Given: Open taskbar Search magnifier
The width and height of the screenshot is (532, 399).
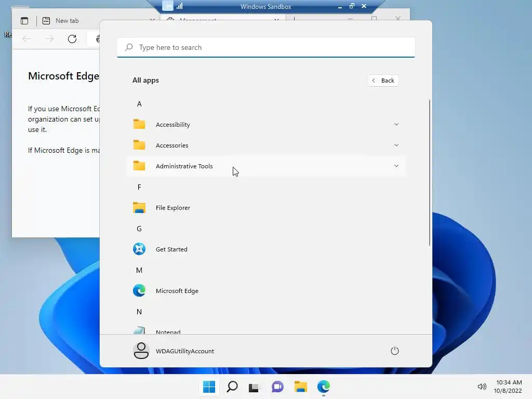Looking at the screenshot, I should tap(232, 387).
